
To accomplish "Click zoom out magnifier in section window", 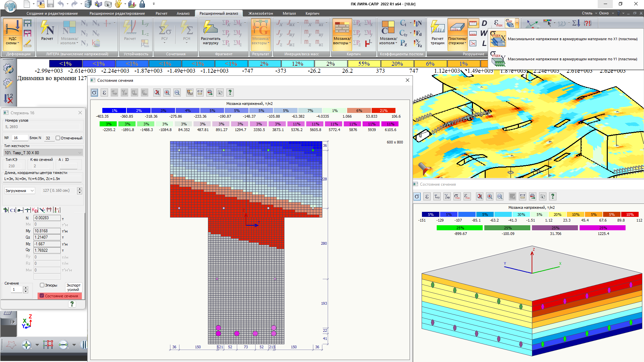I will point(177,93).
